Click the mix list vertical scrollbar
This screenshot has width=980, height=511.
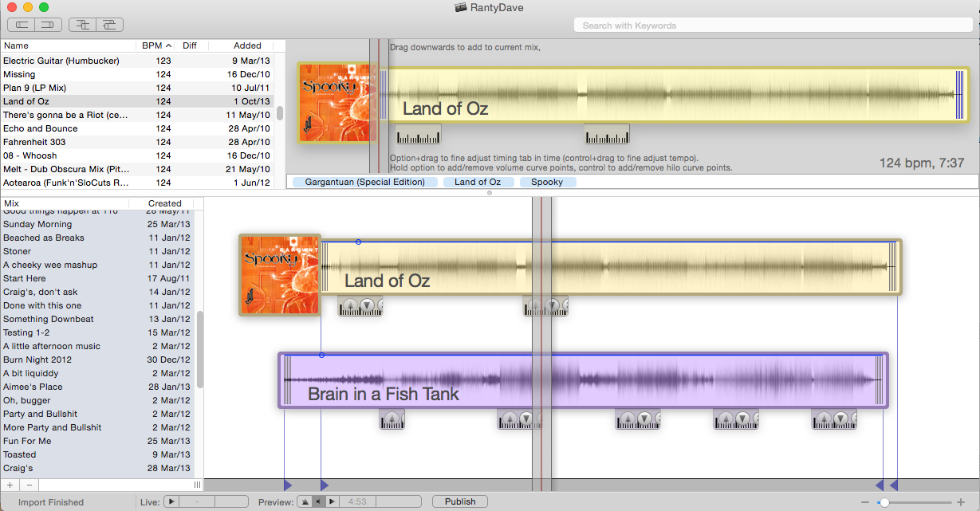(x=200, y=349)
